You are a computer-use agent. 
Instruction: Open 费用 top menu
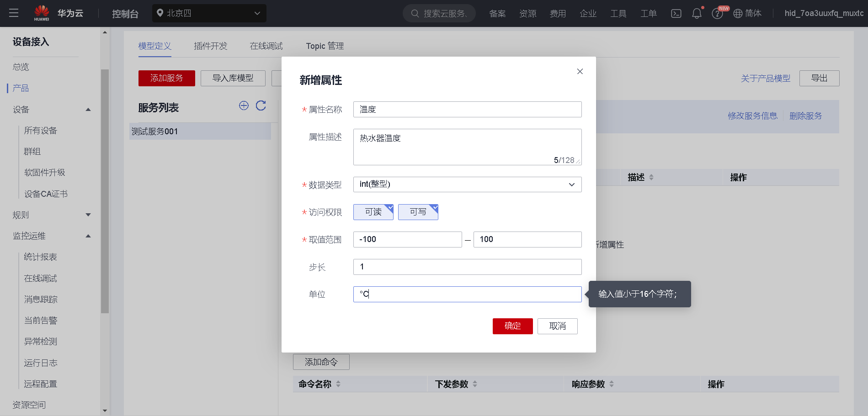pos(558,14)
